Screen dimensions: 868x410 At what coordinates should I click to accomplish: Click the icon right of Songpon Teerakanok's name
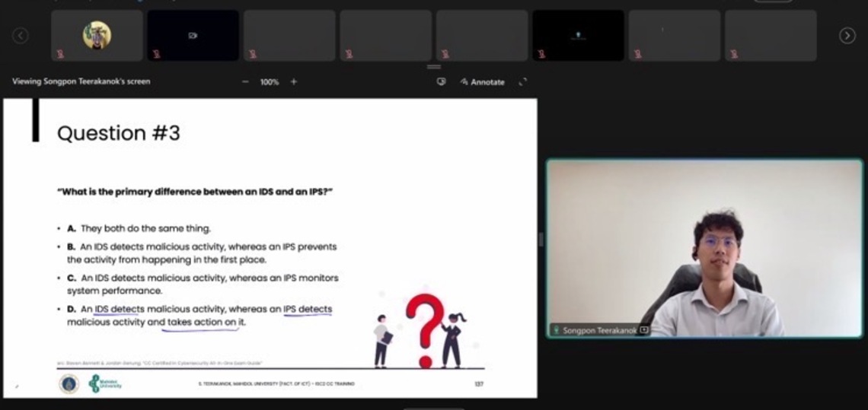(644, 331)
